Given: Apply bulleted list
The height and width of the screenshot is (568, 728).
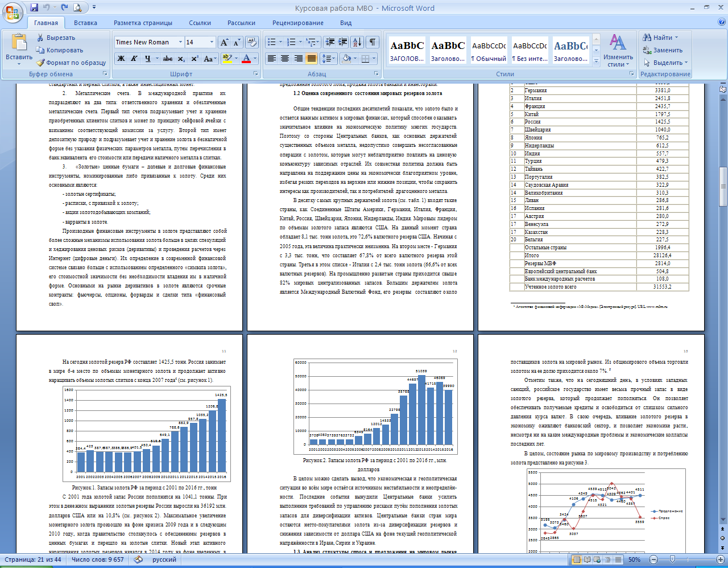Looking at the screenshot, I should pyautogui.click(x=272, y=42).
